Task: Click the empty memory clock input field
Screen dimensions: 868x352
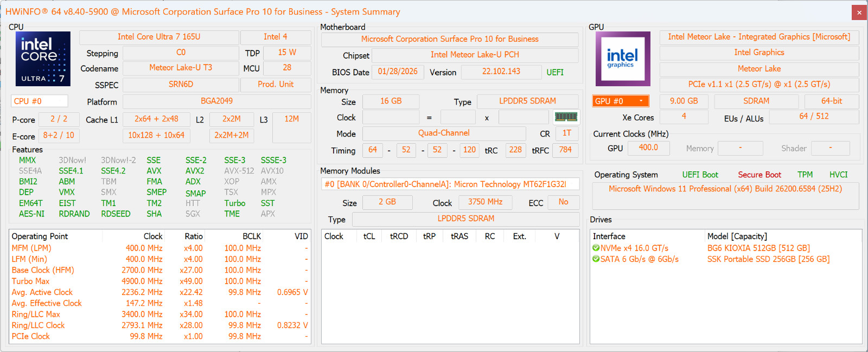Action: (x=391, y=117)
